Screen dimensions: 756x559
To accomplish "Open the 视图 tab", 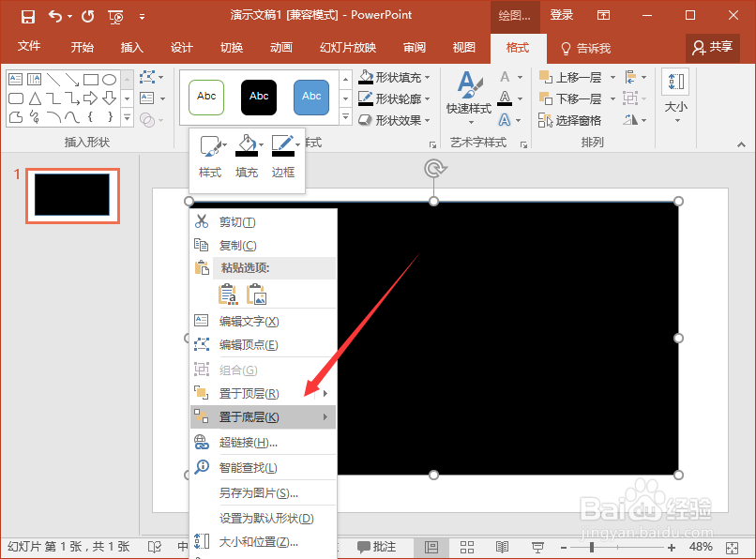I will pos(463,47).
